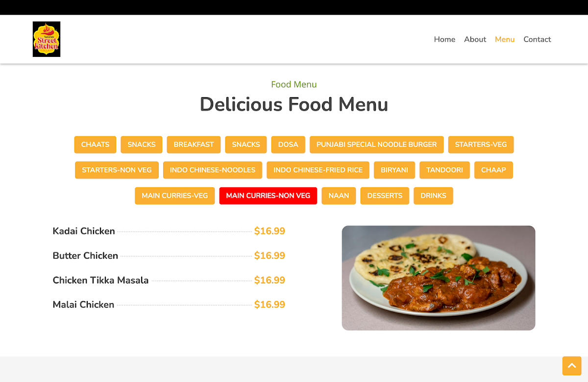Screen dimensions: 588x382
Task: Open the Home page link
Action: tap(444, 39)
